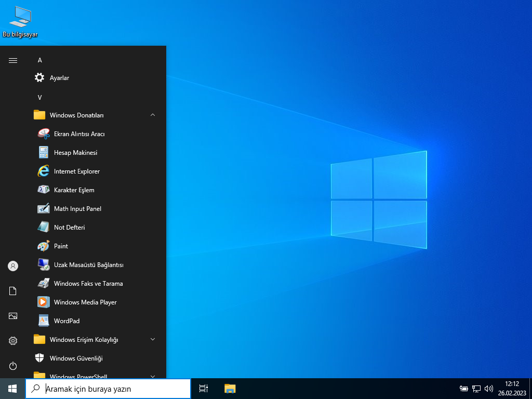
Task: Click the network tray icon
Action: (476, 389)
